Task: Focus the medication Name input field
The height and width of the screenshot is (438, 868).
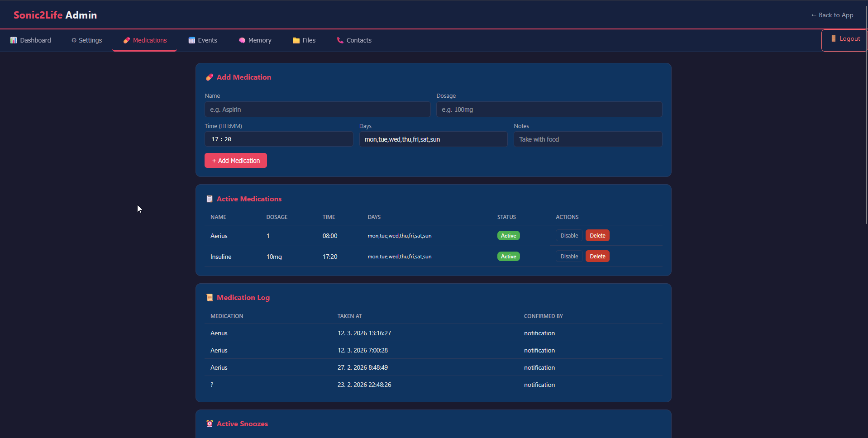Action: pos(317,109)
